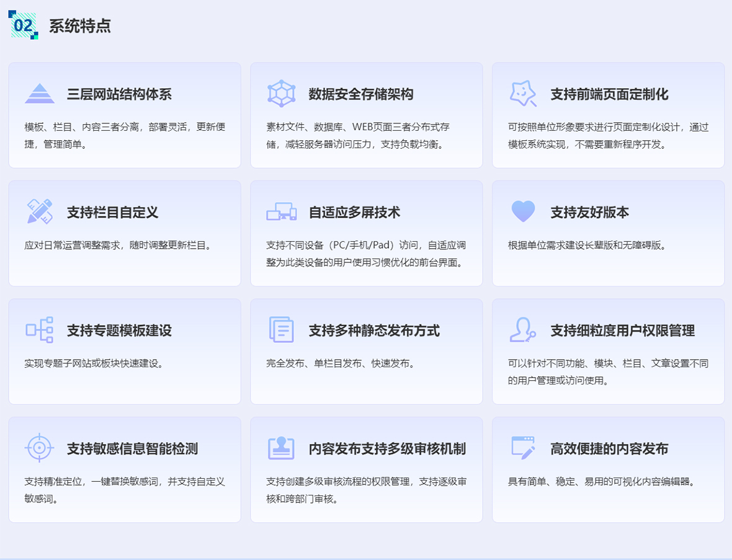
Task: Click the user key icon for 支持细粒度用户权限管理
Action: [523, 331]
